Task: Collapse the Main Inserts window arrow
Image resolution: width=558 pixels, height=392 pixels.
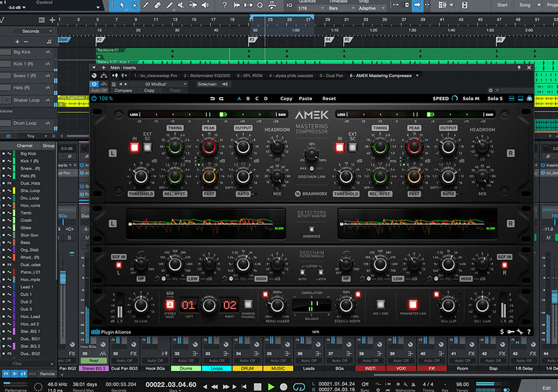Action: point(94,68)
